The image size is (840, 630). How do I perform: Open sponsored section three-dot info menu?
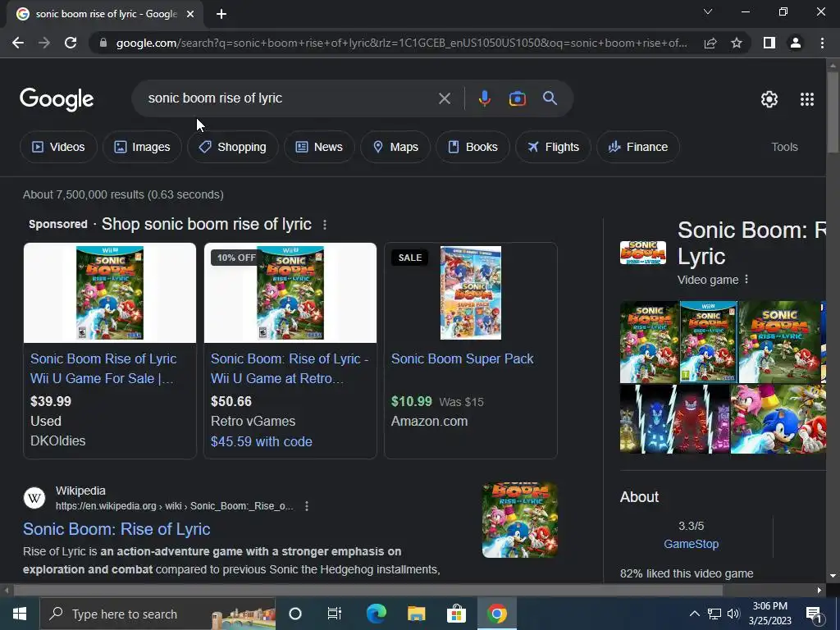coord(325,225)
